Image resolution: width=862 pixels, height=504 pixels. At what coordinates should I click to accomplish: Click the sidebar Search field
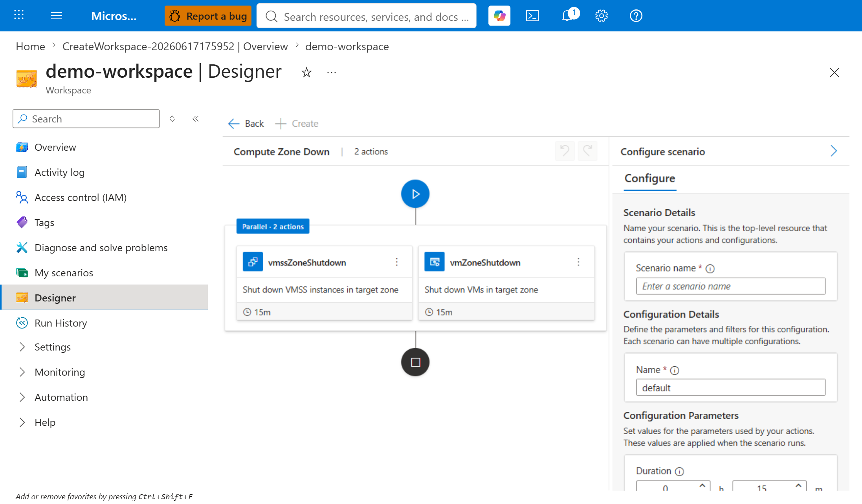click(86, 119)
